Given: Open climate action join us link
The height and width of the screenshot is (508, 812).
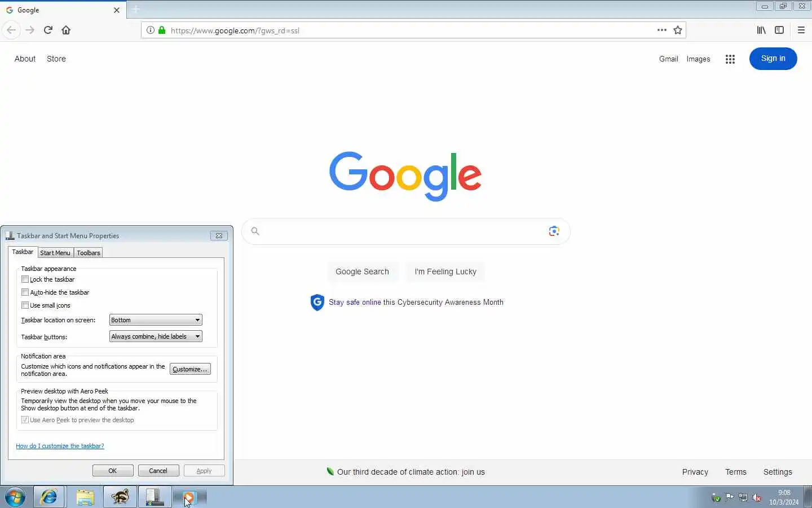Looking at the screenshot, I should click(411, 472).
